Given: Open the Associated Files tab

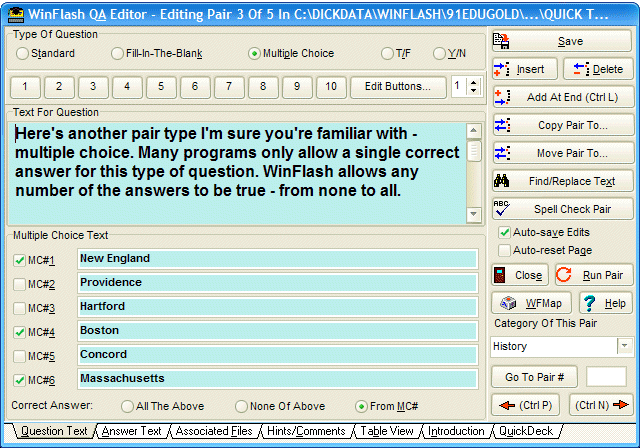Looking at the screenshot, I should tap(214, 431).
